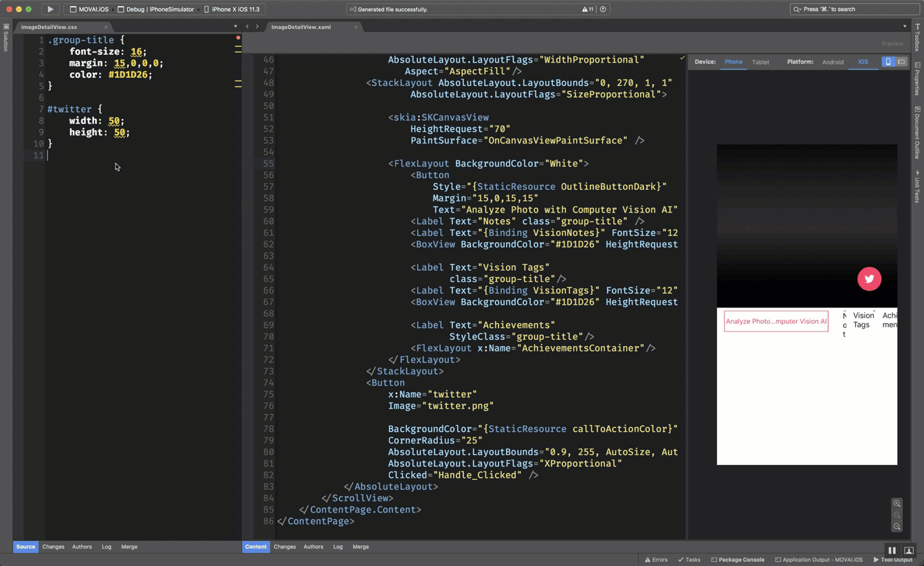
Task: Click the Preview button
Action: 892,43
